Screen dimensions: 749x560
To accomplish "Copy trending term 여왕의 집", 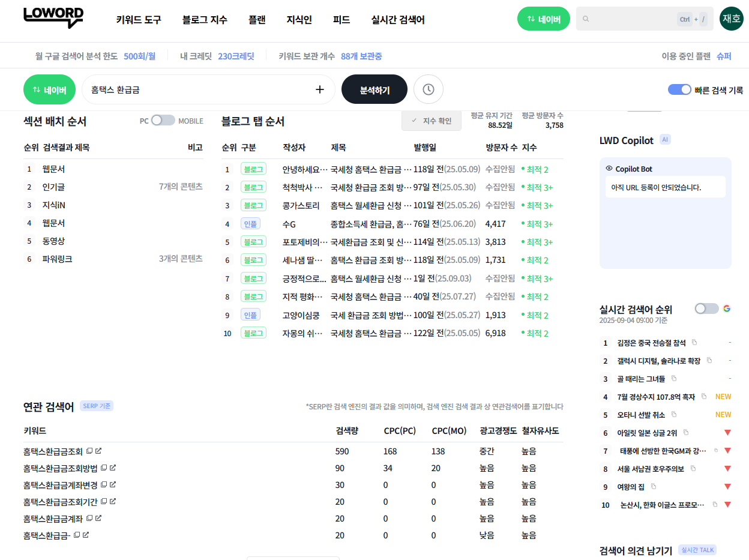I will 654,486.
